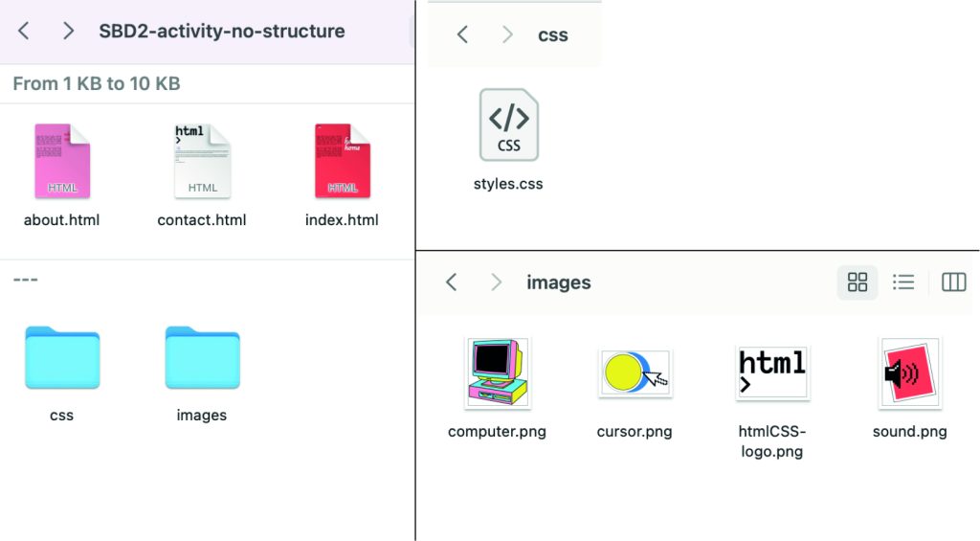
Task: Select the red index.html file icon
Action: pyautogui.click(x=343, y=162)
